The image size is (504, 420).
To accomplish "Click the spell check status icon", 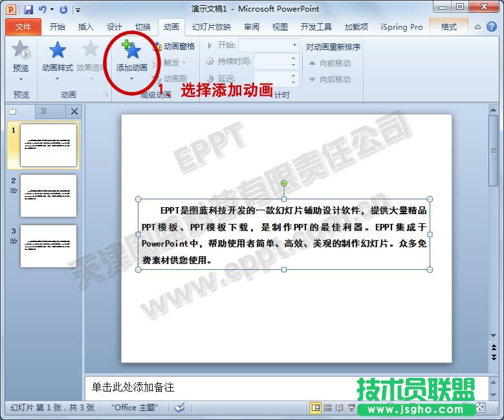I will 179,408.
